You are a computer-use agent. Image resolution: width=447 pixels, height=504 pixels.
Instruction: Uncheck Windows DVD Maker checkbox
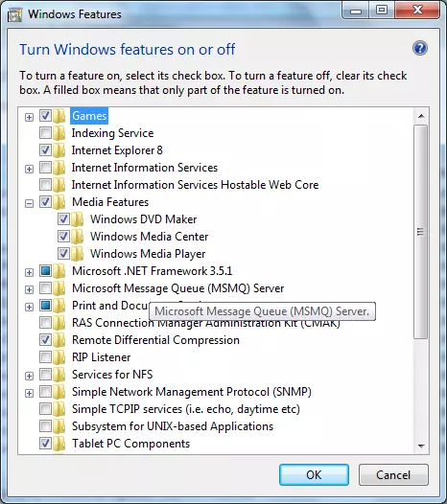coord(63,219)
